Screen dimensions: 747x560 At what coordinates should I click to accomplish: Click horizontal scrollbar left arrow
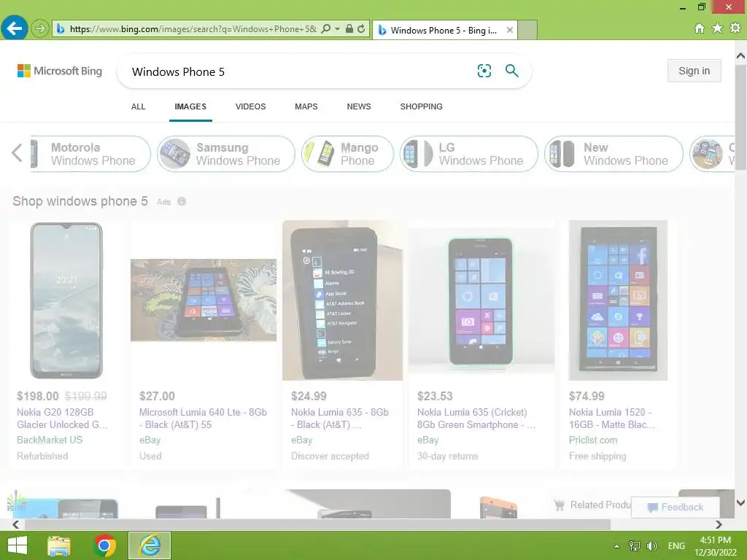tap(16, 524)
